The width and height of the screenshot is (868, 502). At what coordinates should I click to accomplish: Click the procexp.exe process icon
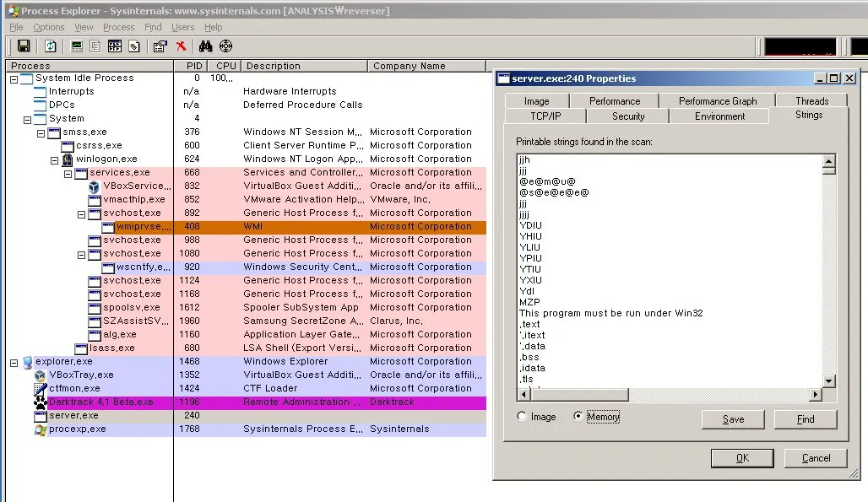click(x=41, y=429)
